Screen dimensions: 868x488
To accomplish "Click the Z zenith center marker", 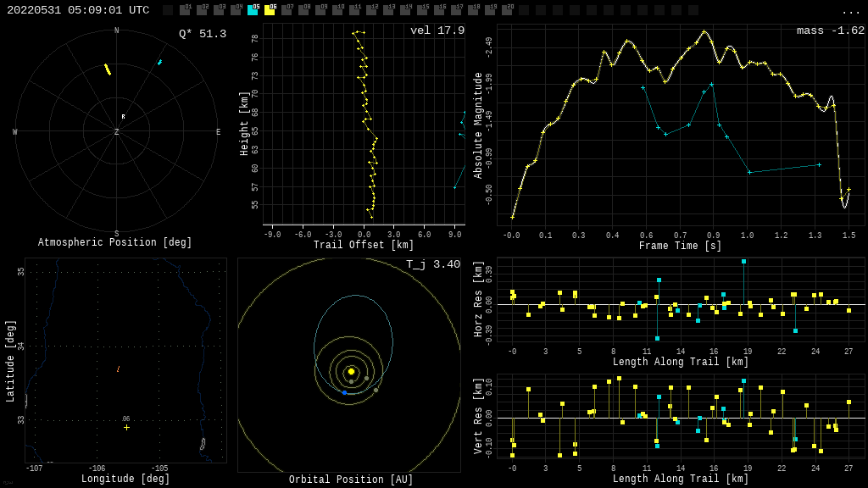I will pos(117,132).
